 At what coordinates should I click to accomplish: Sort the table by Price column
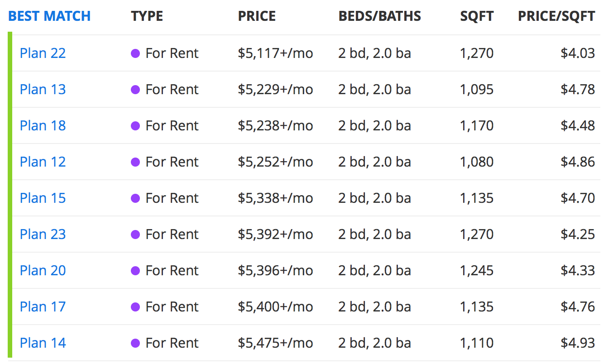257,16
